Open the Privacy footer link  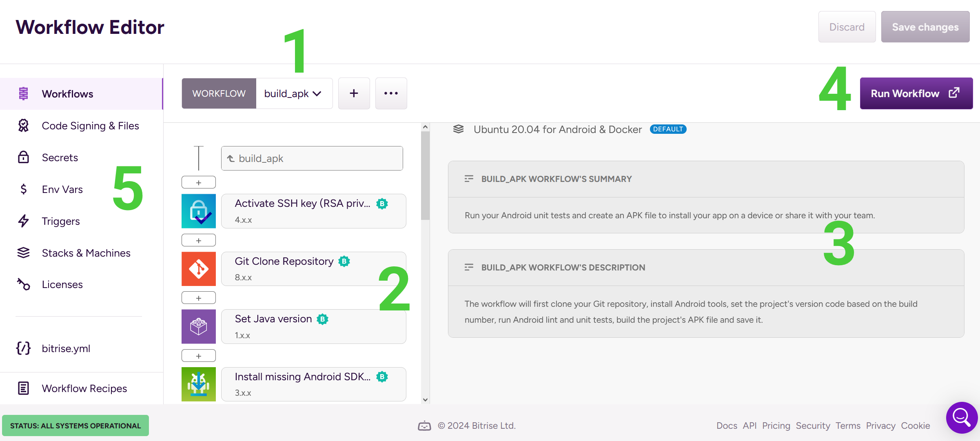coord(880,425)
